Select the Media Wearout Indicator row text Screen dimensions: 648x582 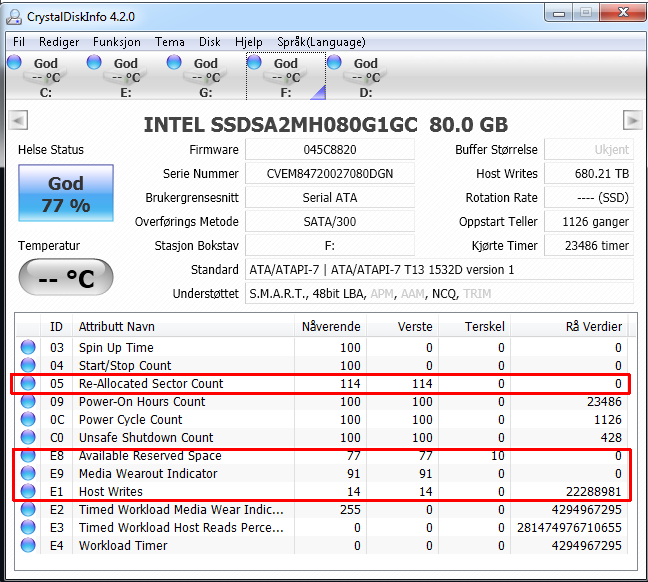tap(148, 473)
